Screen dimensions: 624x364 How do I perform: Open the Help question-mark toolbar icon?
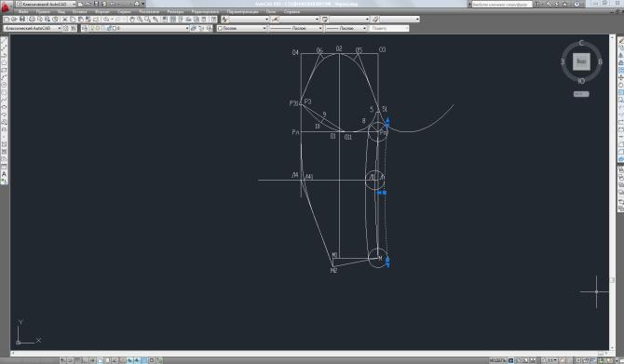[x=214, y=20]
